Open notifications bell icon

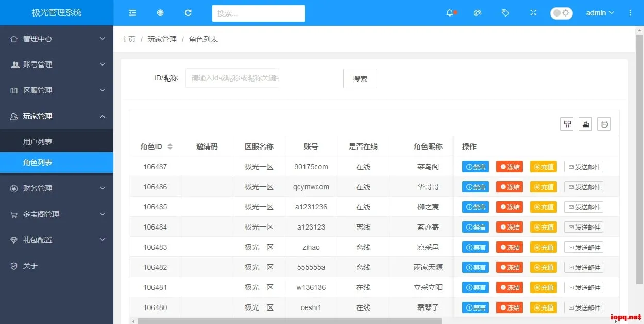(x=450, y=13)
